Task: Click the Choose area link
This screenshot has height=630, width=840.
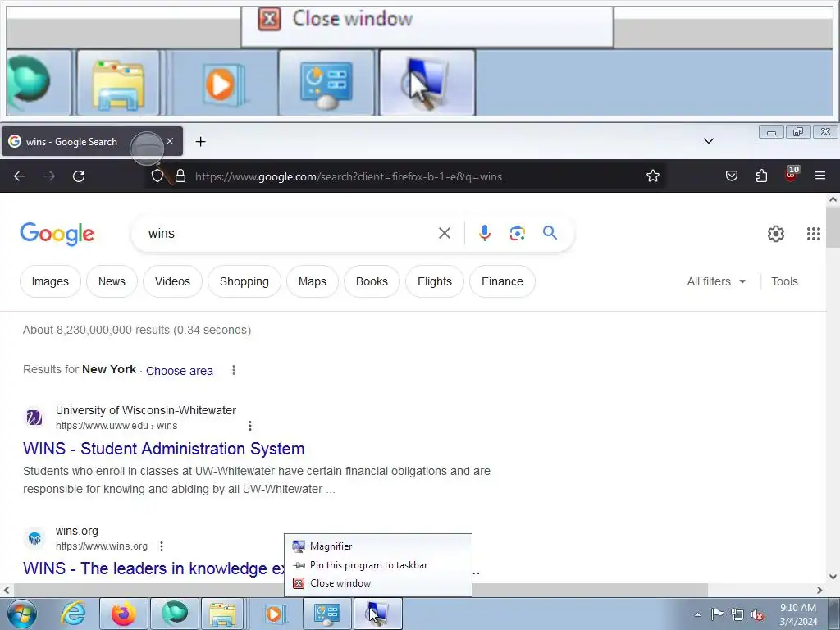Action: pyautogui.click(x=180, y=371)
